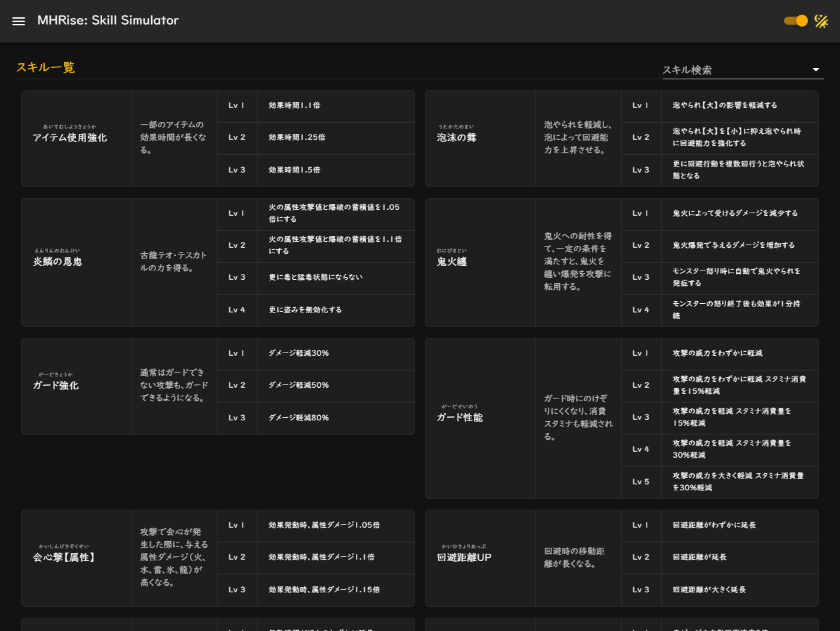The width and height of the screenshot is (840, 631).
Task: Click the スキル一覧 heading
Action: tap(45, 67)
